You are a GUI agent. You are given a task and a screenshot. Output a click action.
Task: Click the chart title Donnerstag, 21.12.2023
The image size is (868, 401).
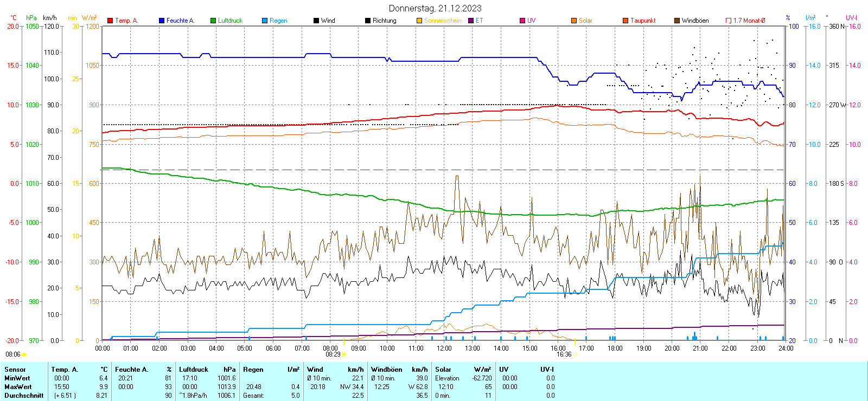click(435, 8)
